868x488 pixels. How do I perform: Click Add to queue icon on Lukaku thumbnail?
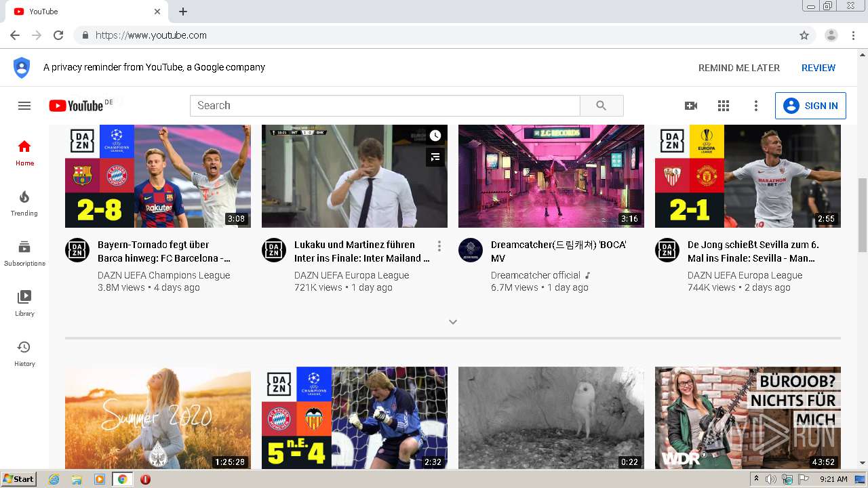point(435,157)
